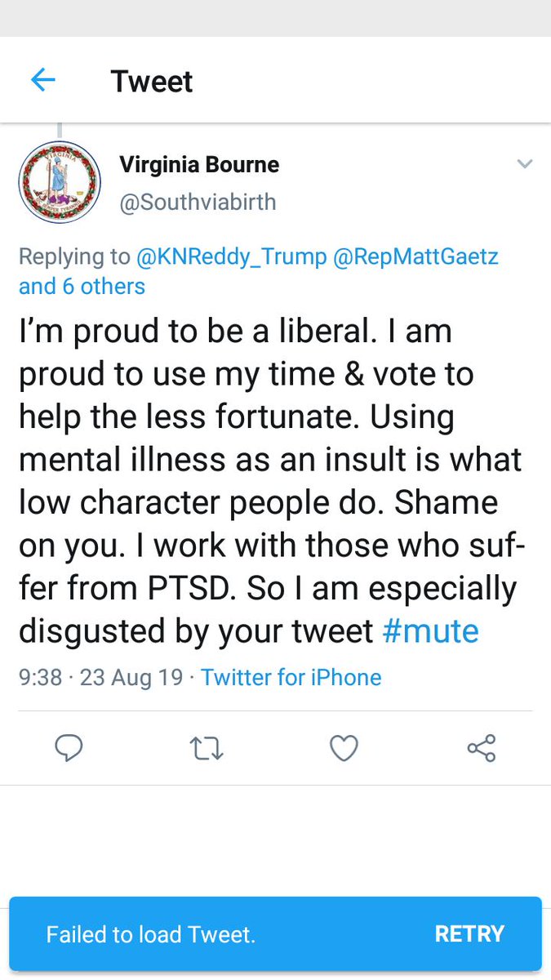551x980 pixels.
Task: Expand the tweet options chevron
Action: (x=524, y=164)
